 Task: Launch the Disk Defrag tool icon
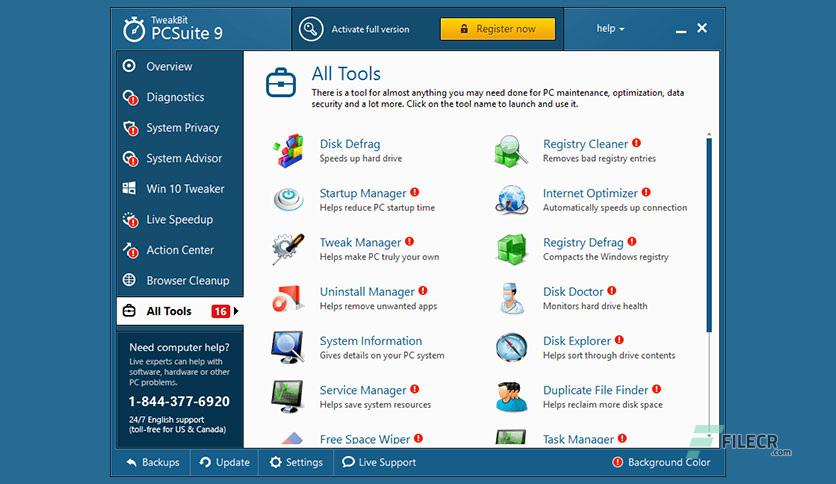288,151
